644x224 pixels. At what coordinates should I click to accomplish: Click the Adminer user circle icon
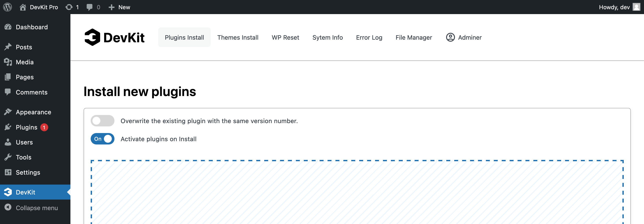pyautogui.click(x=450, y=37)
